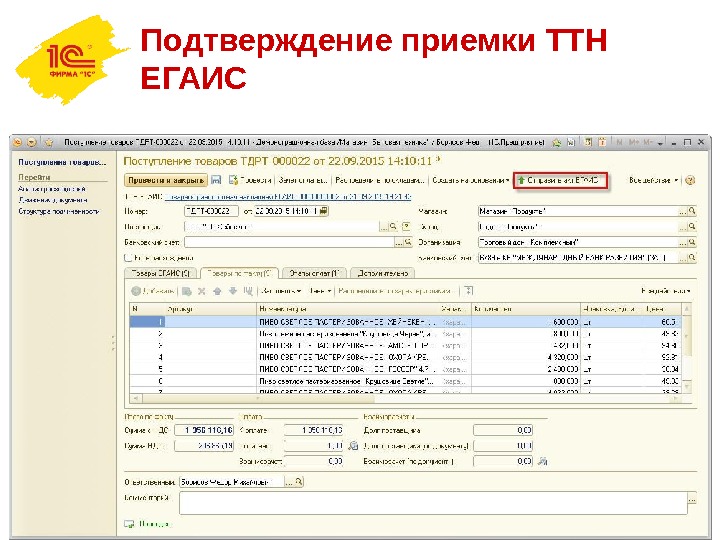The height and width of the screenshot is (540, 720).
Task: Click the 'Номенклатура' column header
Action: tap(348, 309)
